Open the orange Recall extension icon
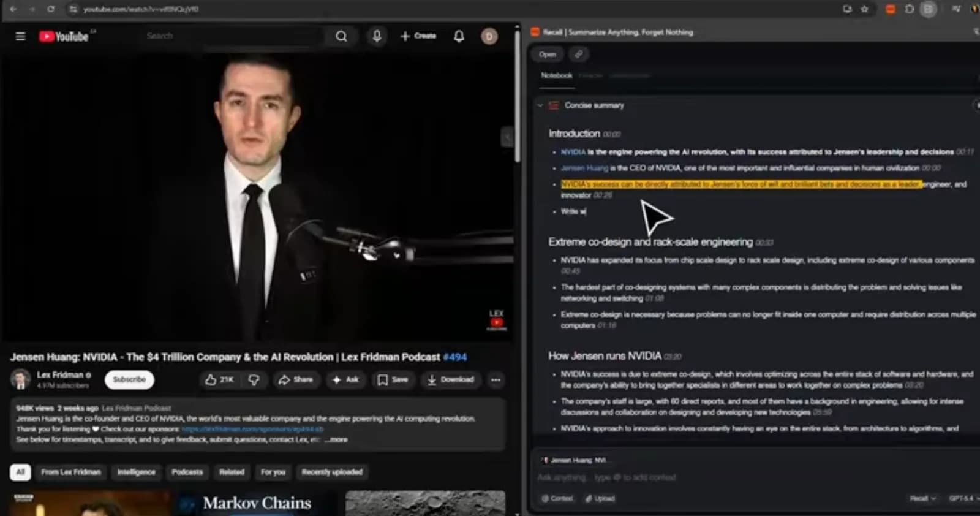This screenshot has width=980, height=516. [891, 9]
